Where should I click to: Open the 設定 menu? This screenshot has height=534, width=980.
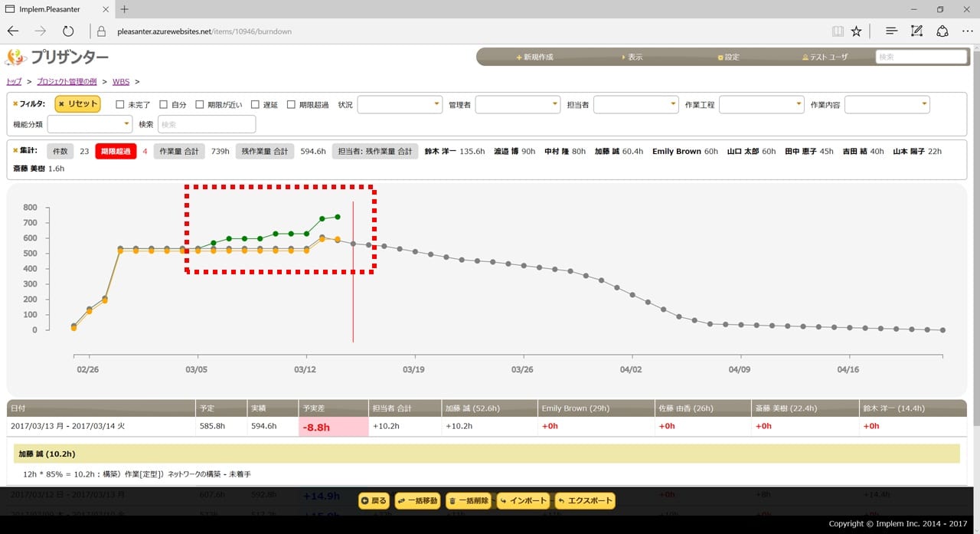tap(729, 57)
